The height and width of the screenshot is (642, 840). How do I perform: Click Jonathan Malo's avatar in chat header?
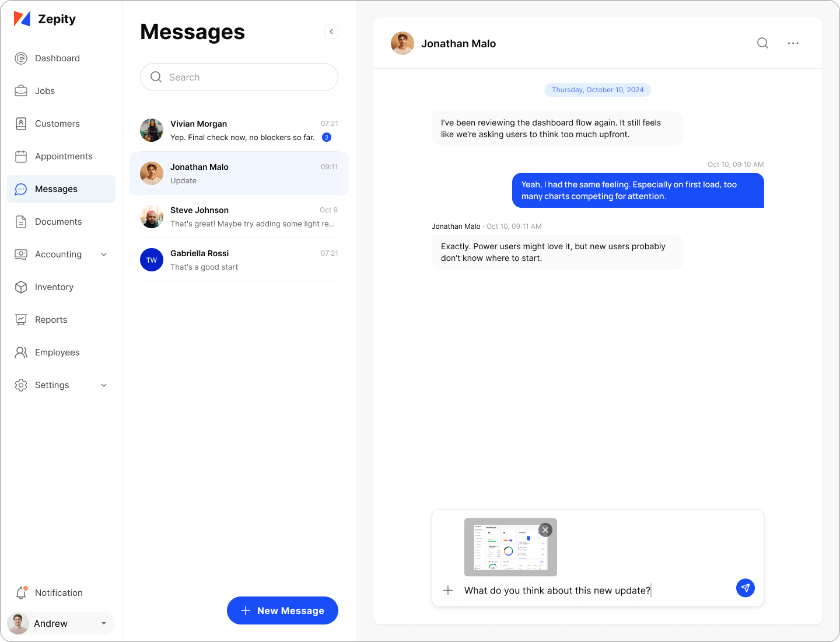point(402,43)
